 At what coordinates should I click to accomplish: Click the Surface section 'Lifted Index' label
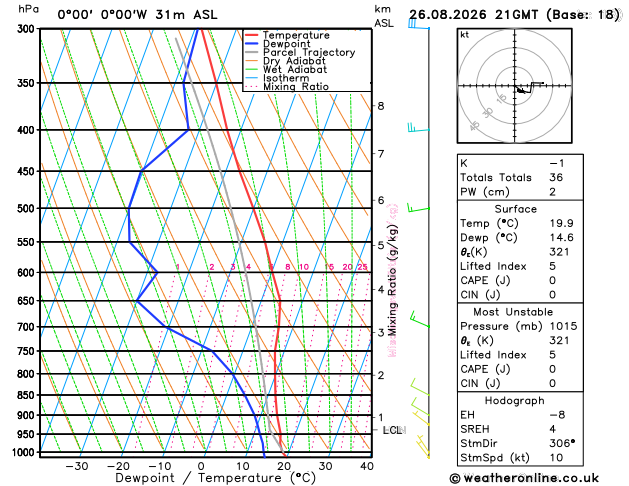(x=493, y=266)
